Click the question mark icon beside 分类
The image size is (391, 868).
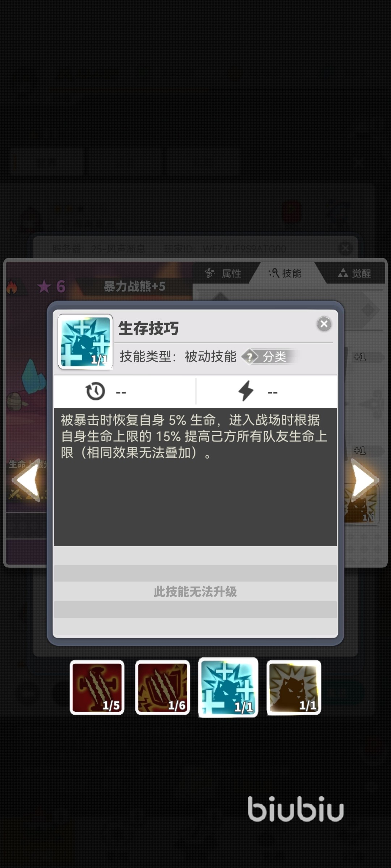click(x=249, y=357)
